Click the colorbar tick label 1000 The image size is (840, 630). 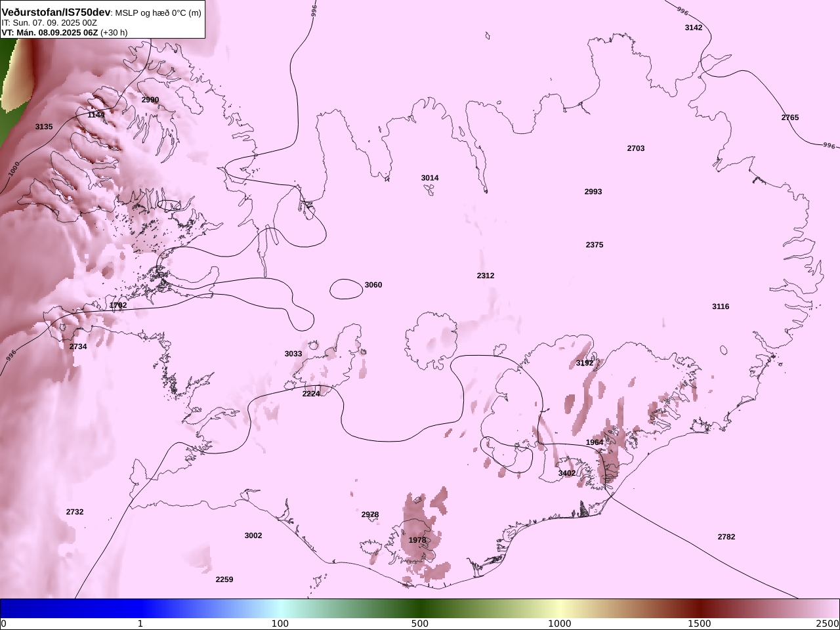click(x=560, y=623)
